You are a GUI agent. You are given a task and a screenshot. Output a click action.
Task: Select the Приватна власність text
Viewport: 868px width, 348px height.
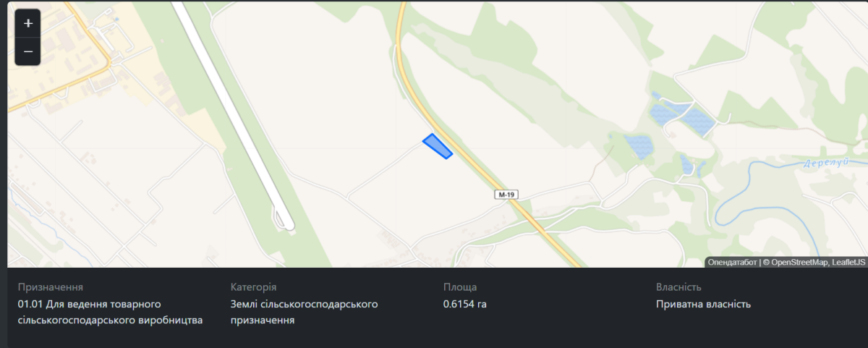(x=704, y=304)
